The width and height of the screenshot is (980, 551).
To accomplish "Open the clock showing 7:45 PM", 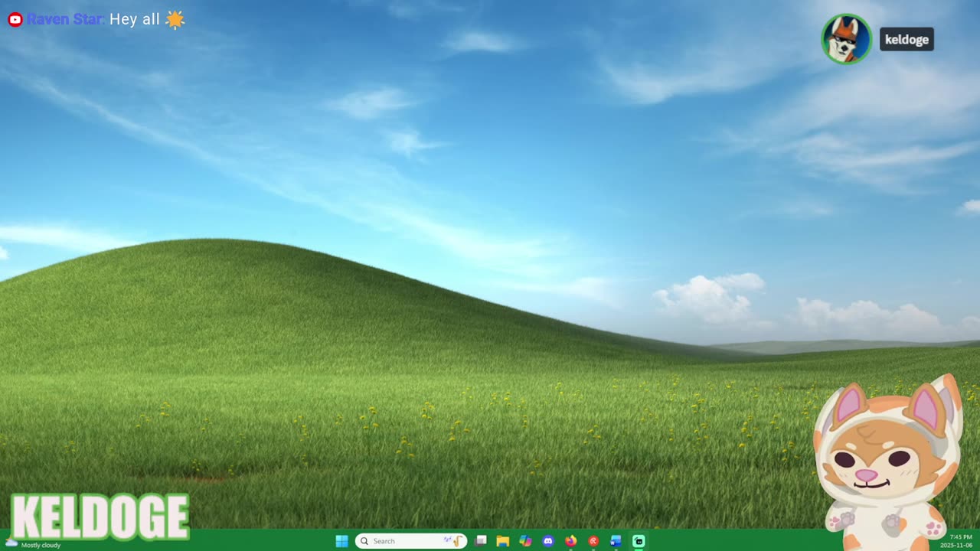I will [x=956, y=541].
